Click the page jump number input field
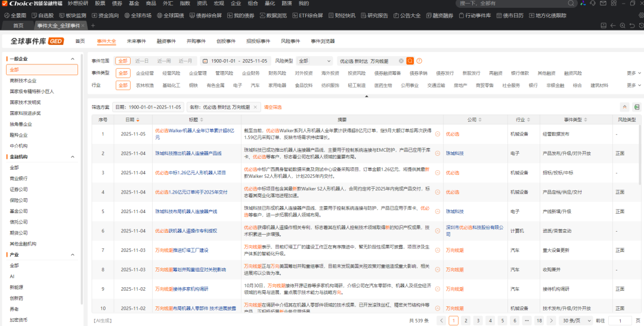 pyautogui.click(x=620, y=321)
